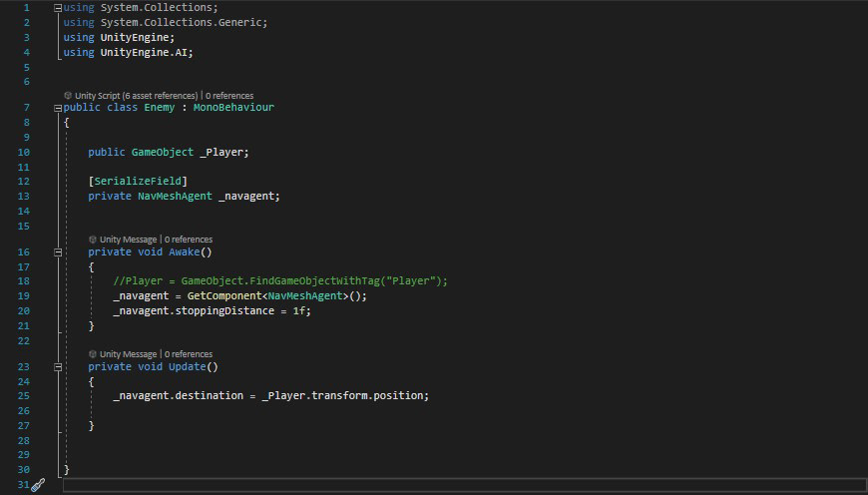Click line number 1 in the margin
Image resolution: width=868 pixels, height=495 pixels.
[26, 8]
